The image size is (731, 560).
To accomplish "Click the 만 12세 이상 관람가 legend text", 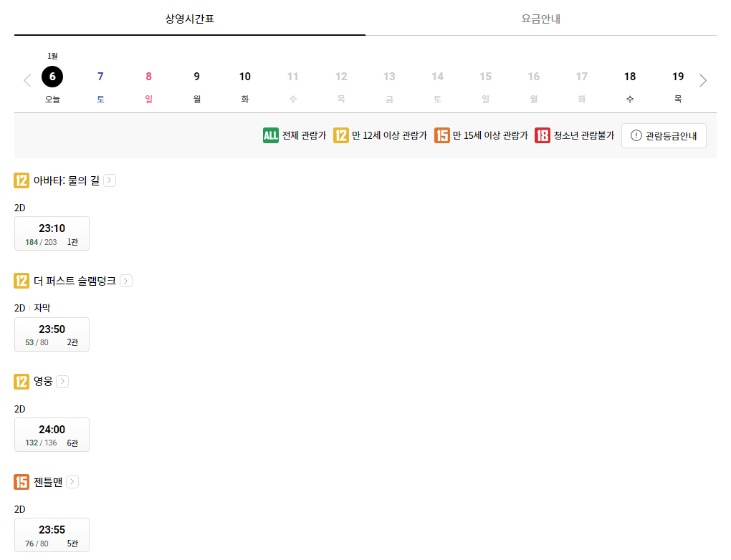I will pos(389,135).
